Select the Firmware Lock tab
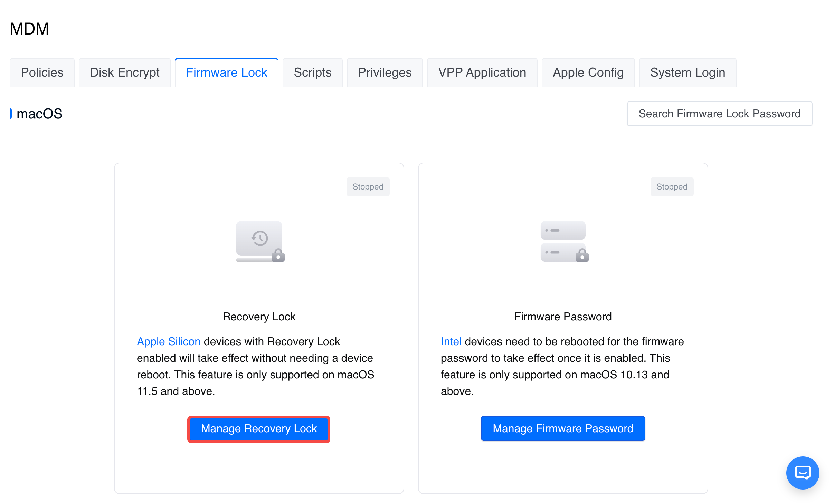Image resolution: width=834 pixels, height=504 pixels. (226, 72)
